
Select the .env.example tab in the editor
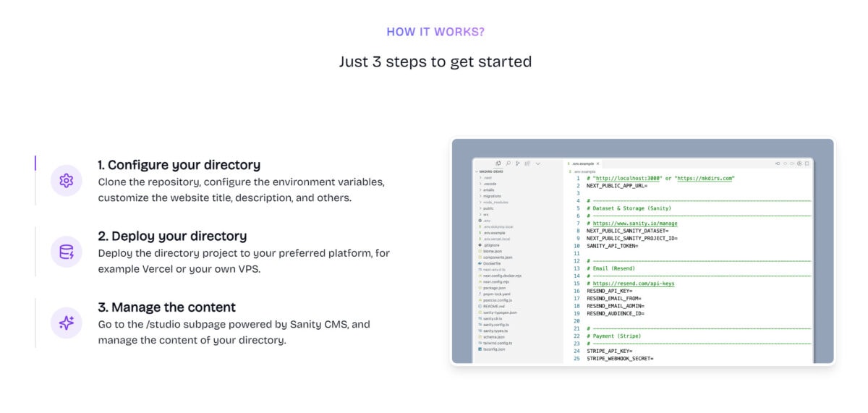582,163
